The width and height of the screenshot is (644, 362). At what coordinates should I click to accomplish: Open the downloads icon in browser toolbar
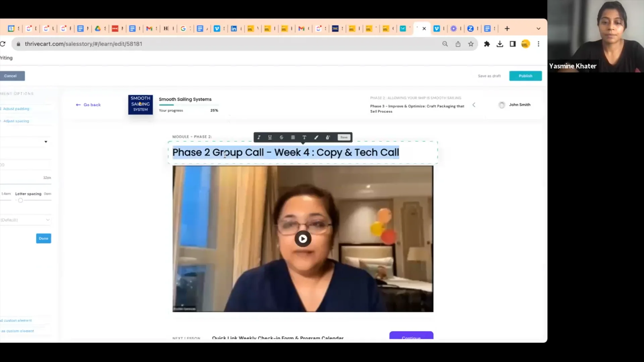pos(500,44)
